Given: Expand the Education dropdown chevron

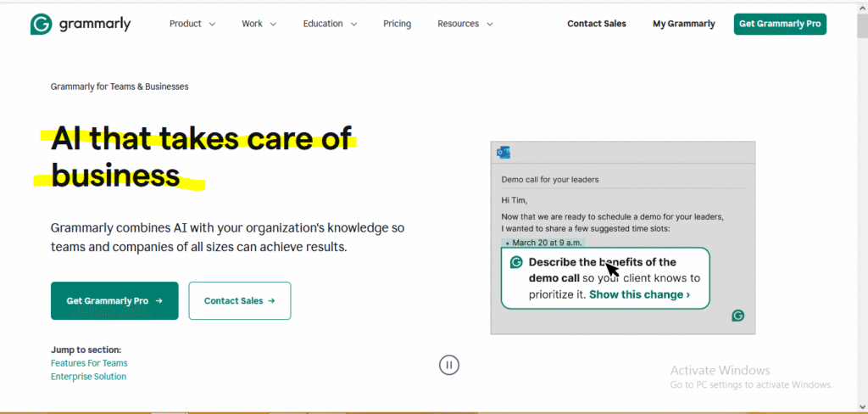Looking at the screenshot, I should coord(353,25).
